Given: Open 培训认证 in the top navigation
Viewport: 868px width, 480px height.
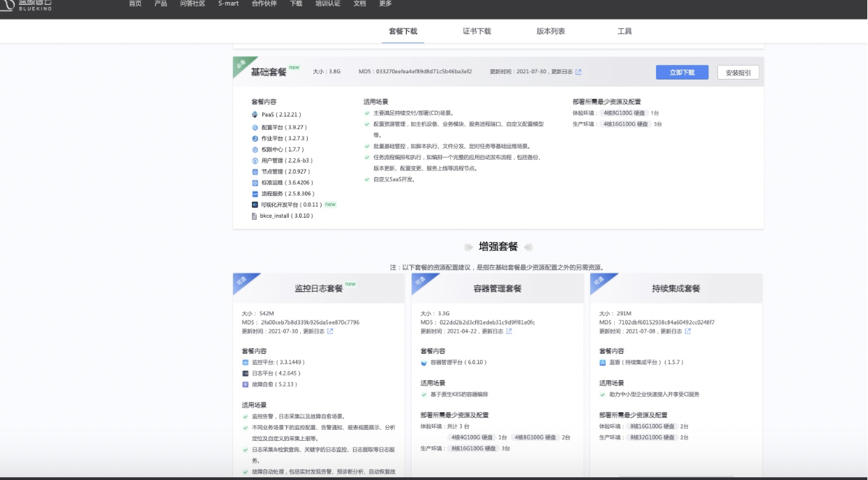Looking at the screenshot, I should pyautogui.click(x=328, y=3).
